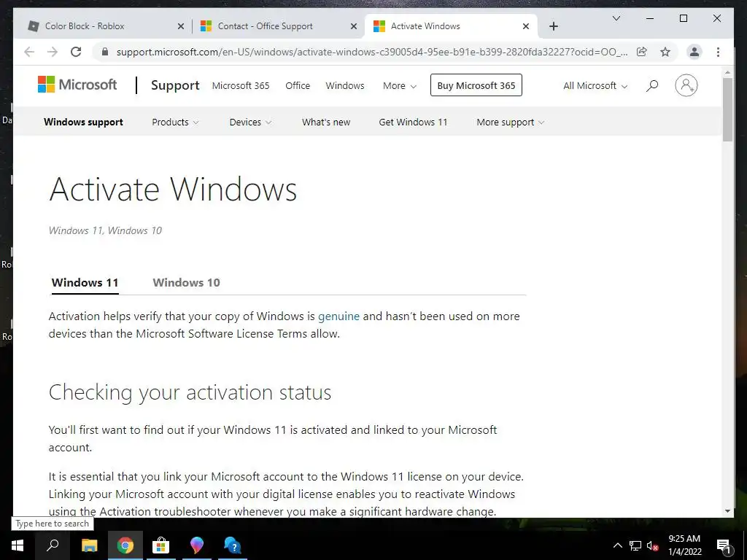
Task: Reload the page with refresh icon
Action: pyautogui.click(x=76, y=52)
